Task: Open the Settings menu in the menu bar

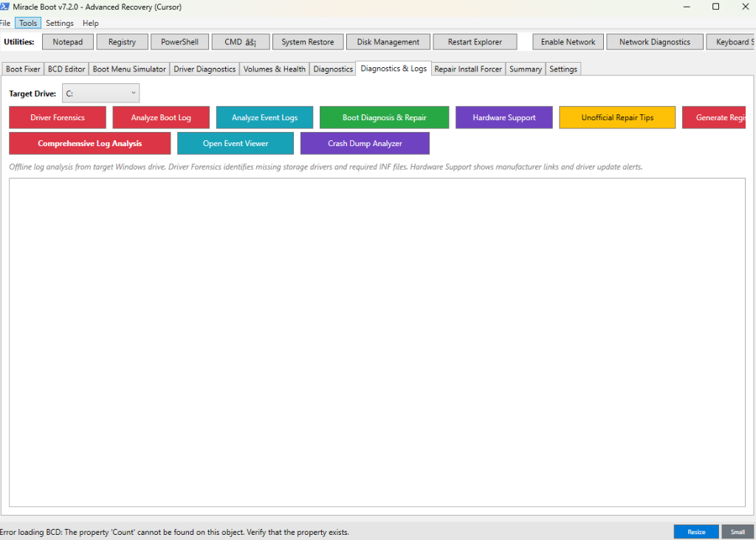Action: pos(59,23)
